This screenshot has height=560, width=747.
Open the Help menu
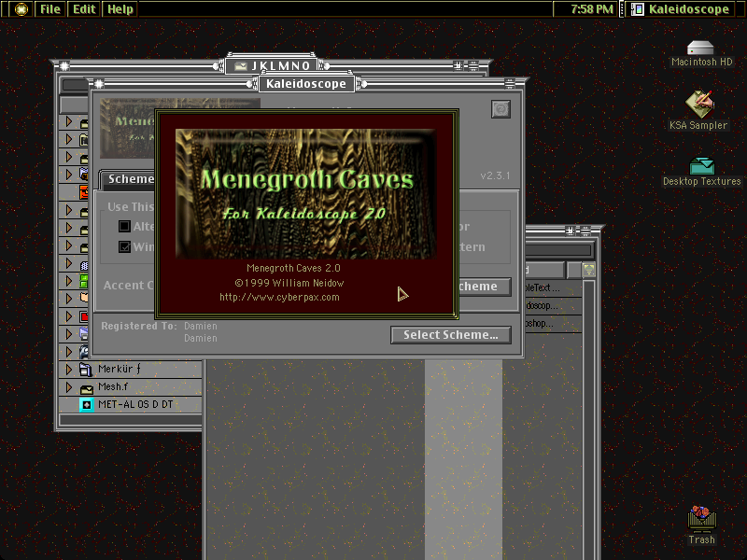coord(120,9)
